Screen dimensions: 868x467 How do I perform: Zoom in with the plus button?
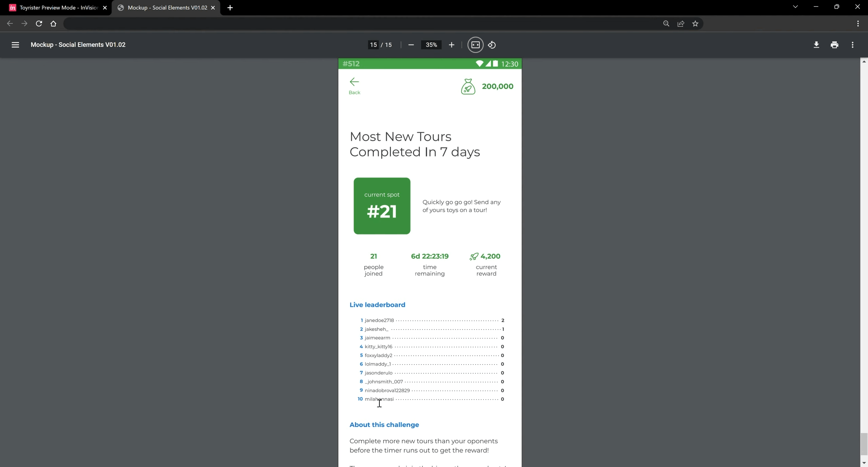tap(451, 45)
